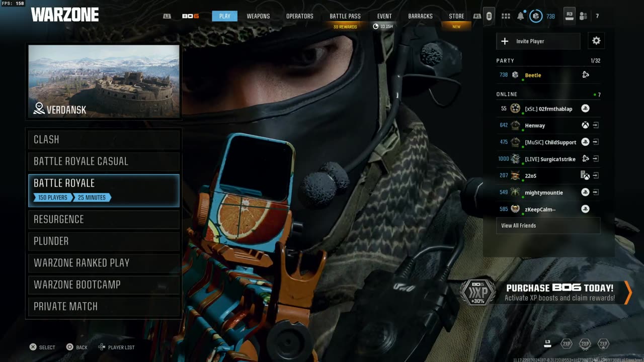Launch Warzone Bootcamp

104,285
